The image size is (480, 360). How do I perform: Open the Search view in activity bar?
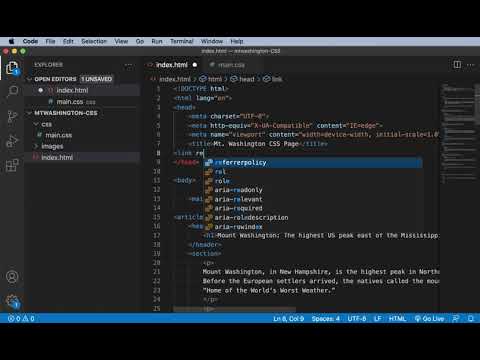coord(13,91)
